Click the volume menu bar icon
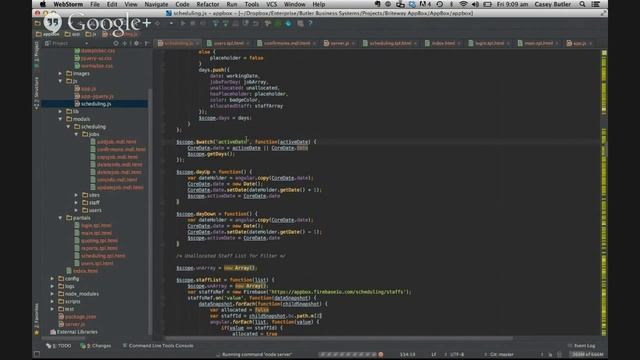The width and height of the screenshot is (640, 360). point(475,4)
